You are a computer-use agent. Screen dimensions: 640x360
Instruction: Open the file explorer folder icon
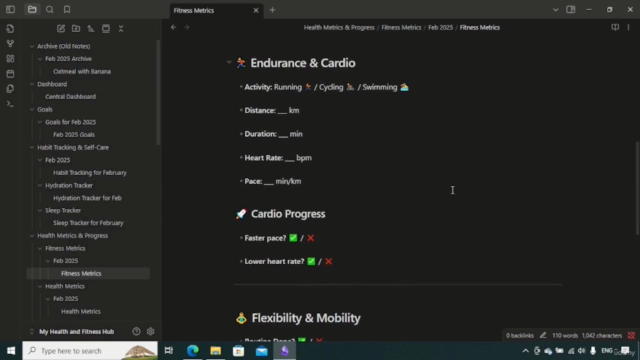point(32,9)
